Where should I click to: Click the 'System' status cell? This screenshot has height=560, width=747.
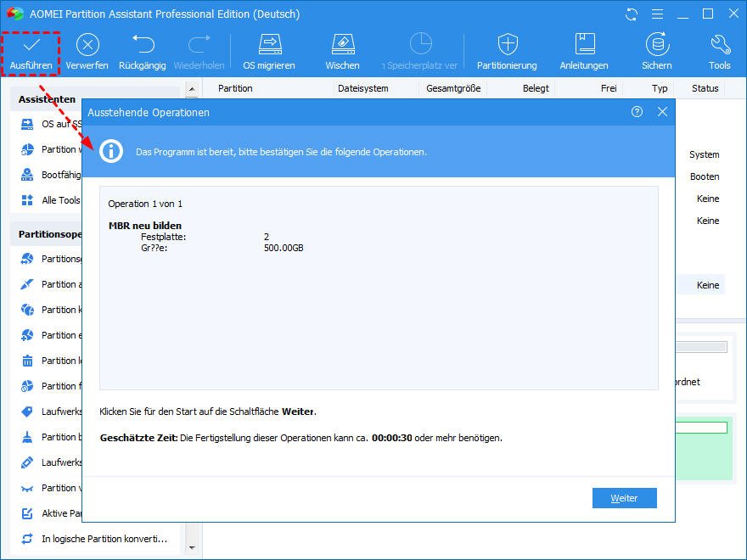click(704, 154)
